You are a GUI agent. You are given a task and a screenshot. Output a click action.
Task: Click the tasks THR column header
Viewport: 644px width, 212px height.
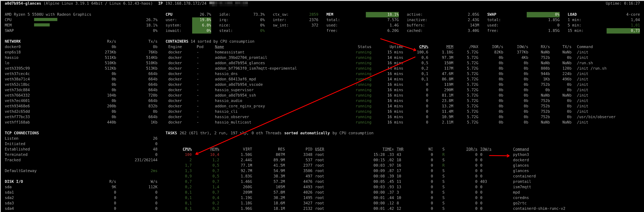tap(400, 149)
